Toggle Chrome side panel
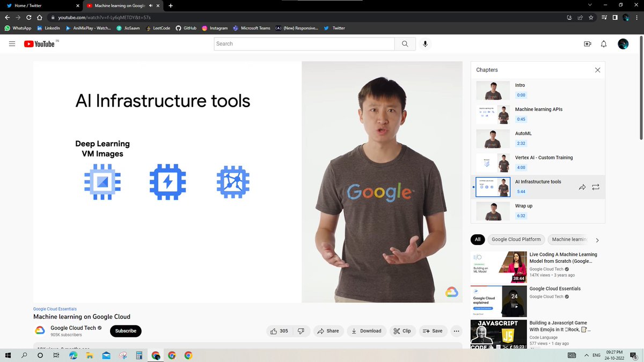 (x=615, y=17)
